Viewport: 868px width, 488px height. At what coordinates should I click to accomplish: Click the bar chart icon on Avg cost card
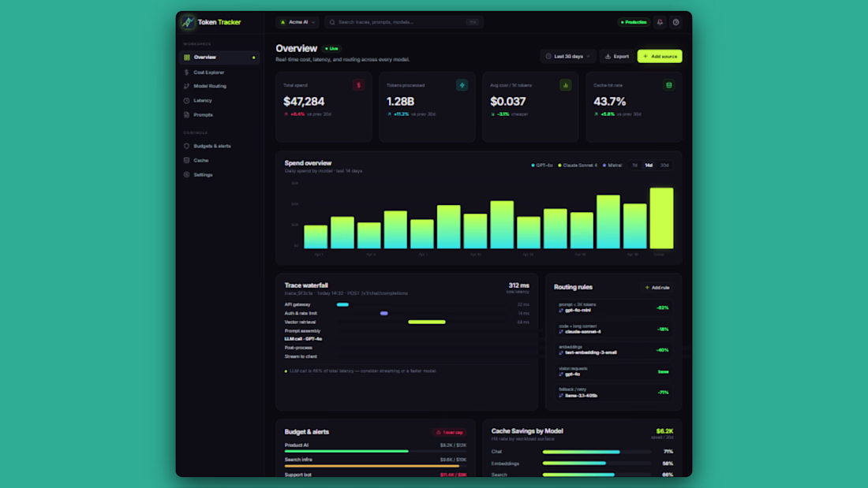pyautogui.click(x=565, y=85)
